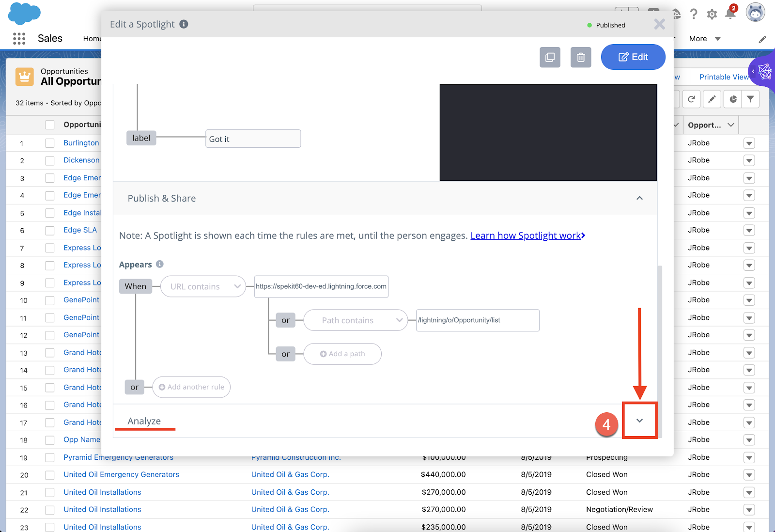Open the More navigation menu

point(704,39)
